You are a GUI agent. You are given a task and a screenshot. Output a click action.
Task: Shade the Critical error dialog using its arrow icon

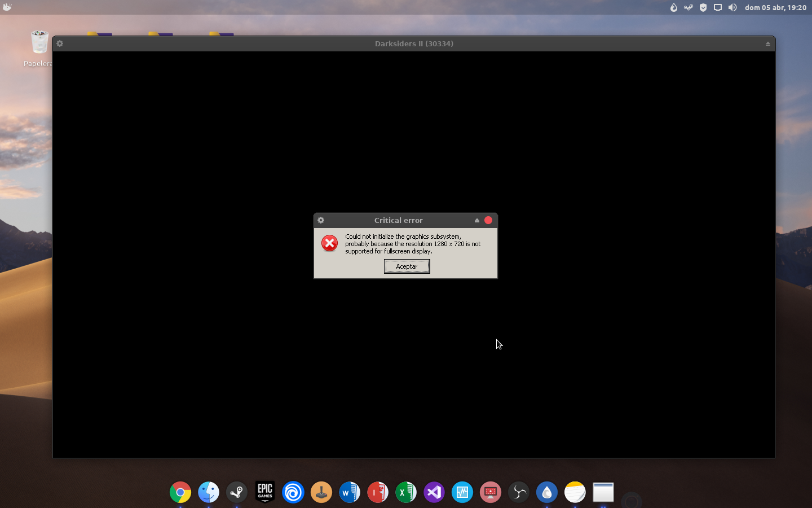pyautogui.click(x=477, y=220)
